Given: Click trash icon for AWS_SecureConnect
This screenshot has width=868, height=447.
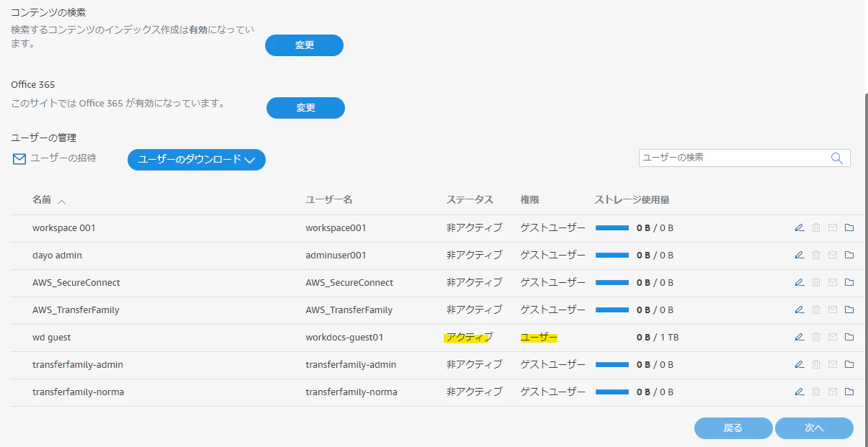Looking at the screenshot, I should [x=816, y=282].
